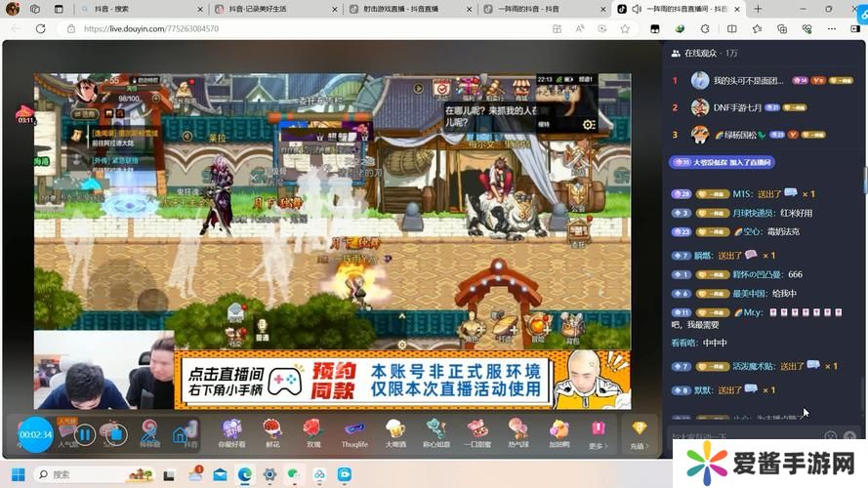Favorite this page with the star icon

[625, 28]
